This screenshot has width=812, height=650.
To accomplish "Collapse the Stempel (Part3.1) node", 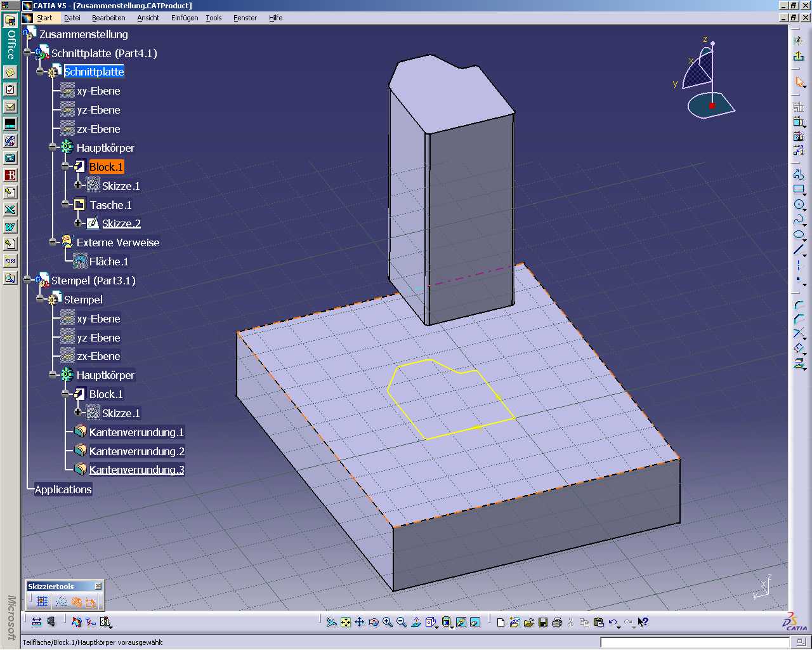I will pos(27,279).
